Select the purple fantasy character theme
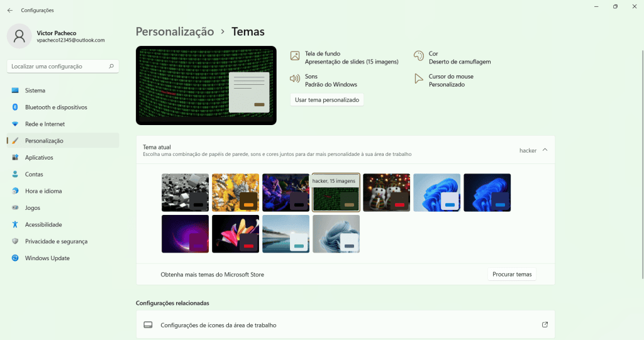 (286, 192)
